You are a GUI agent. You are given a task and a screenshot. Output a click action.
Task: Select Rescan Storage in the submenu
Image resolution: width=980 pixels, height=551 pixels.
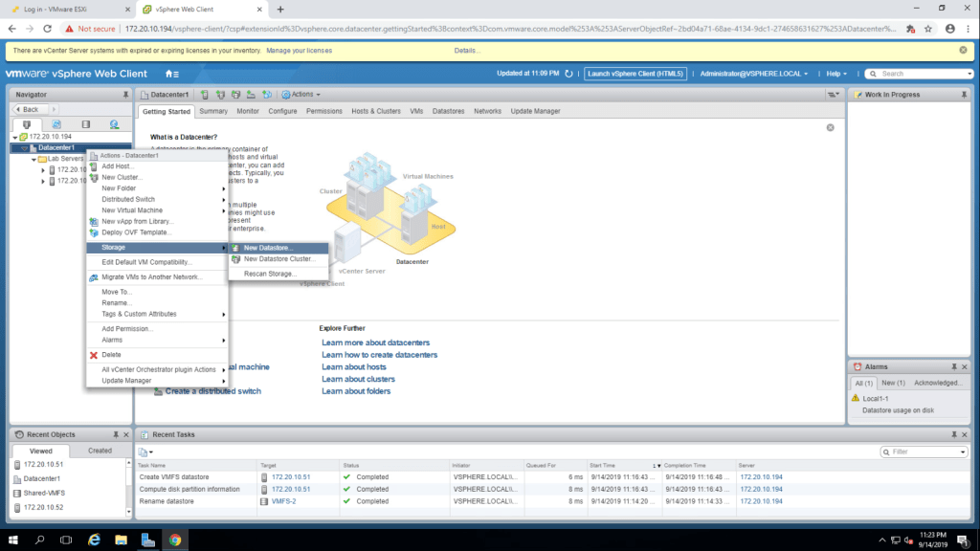pos(270,274)
